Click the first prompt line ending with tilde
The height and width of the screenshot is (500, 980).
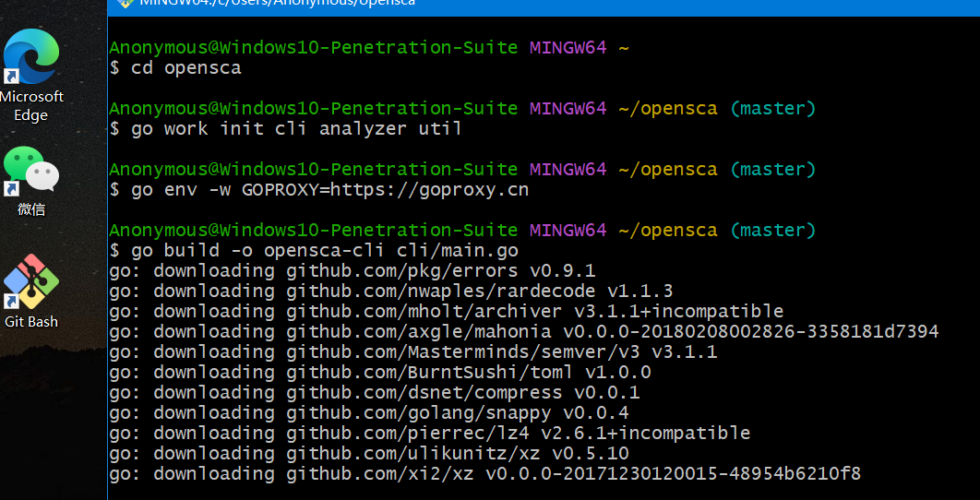369,47
